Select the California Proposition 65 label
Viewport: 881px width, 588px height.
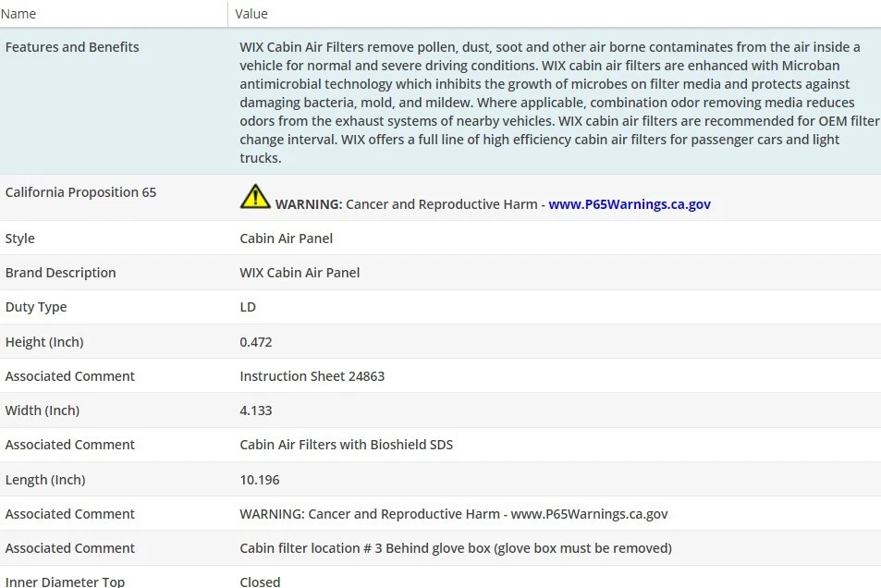pos(80,192)
